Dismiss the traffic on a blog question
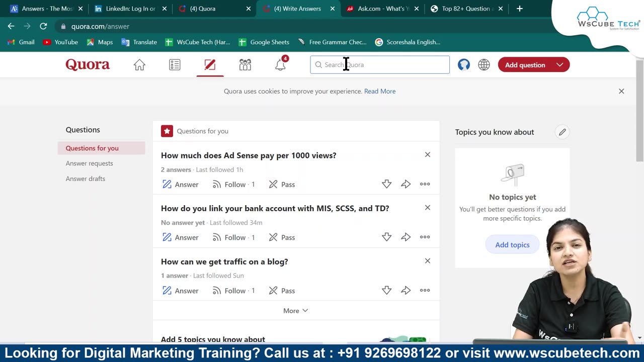Screen dimensions: 644x362 (x=428, y=261)
